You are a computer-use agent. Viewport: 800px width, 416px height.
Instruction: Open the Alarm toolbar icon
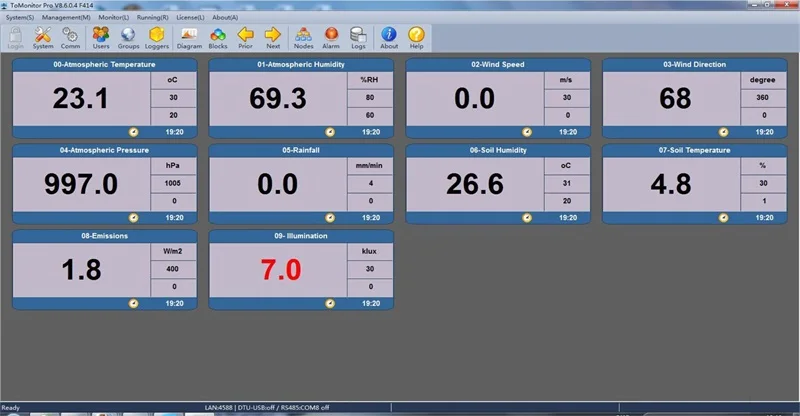331,36
